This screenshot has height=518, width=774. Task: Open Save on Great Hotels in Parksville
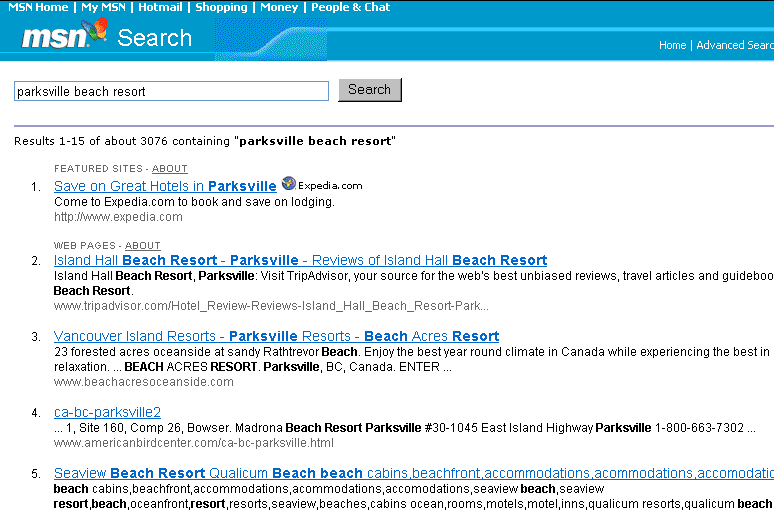(x=165, y=186)
